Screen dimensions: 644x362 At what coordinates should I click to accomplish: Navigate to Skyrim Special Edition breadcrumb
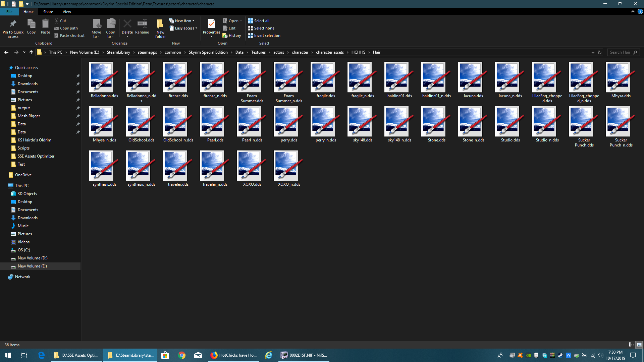pos(208,52)
